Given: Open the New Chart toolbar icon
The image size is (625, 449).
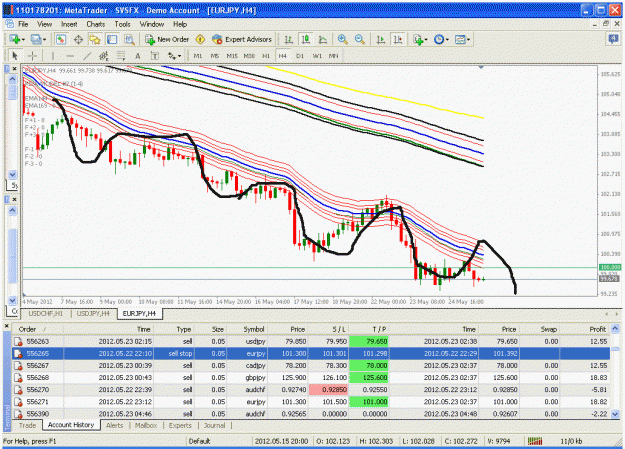Looking at the screenshot, I should [x=16, y=39].
